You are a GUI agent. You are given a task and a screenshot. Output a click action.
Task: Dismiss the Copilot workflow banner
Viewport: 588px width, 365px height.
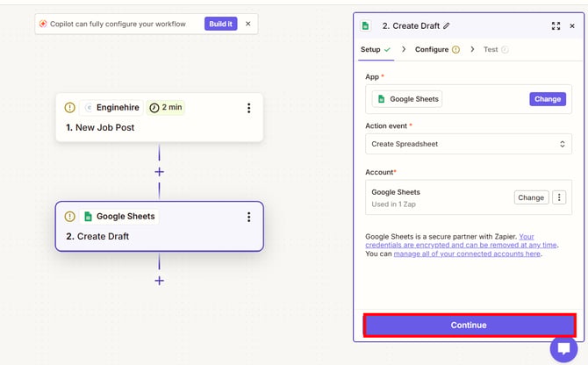point(247,24)
